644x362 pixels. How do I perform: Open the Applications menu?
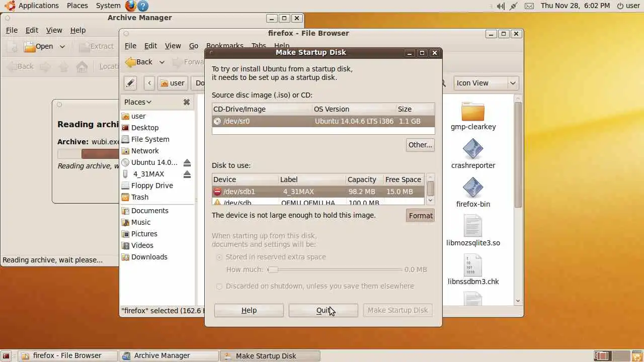39,6
